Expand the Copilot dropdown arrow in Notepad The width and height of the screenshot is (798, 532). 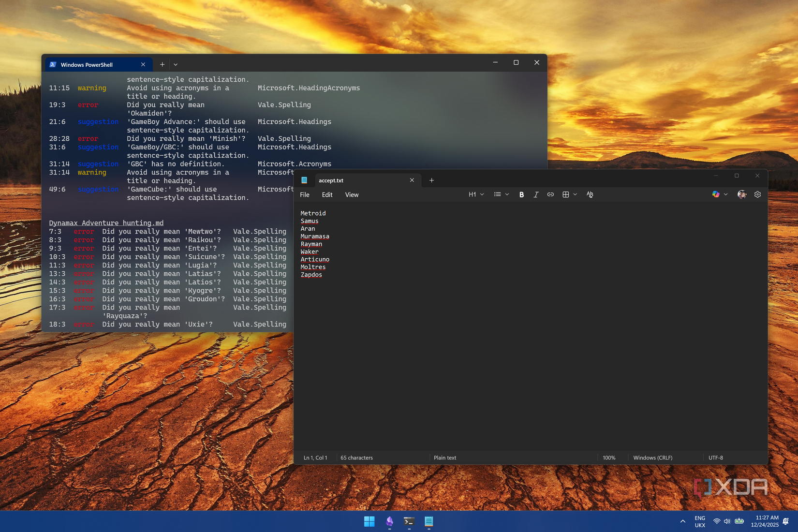(x=725, y=194)
